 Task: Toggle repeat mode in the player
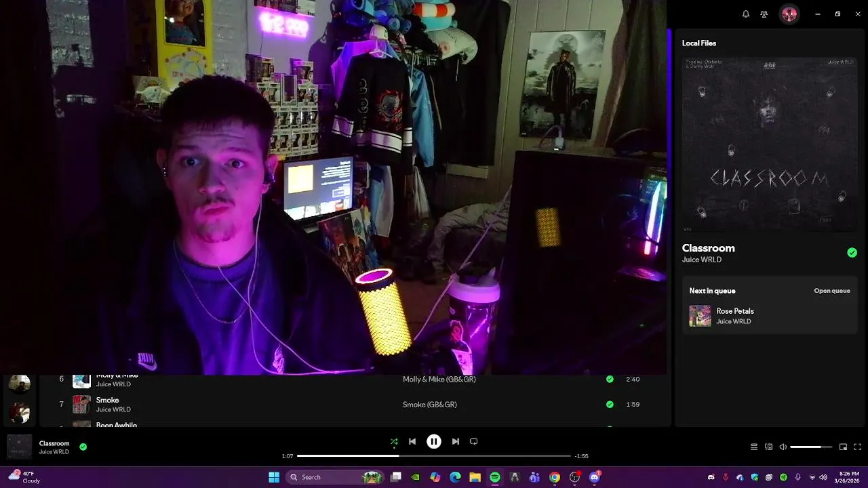click(x=474, y=441)
